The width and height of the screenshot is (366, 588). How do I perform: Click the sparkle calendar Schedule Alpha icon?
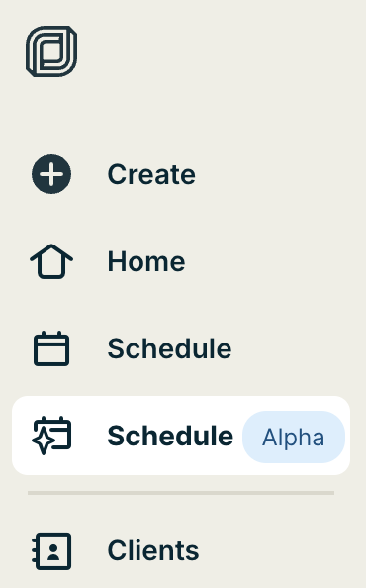(x=51, y=436)
